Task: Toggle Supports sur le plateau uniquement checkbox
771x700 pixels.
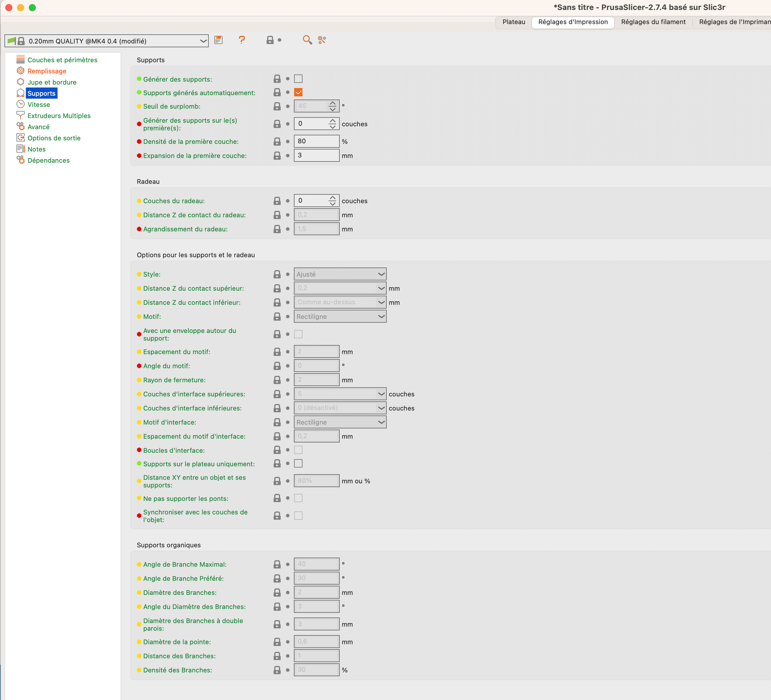Action: pos(298,464)
